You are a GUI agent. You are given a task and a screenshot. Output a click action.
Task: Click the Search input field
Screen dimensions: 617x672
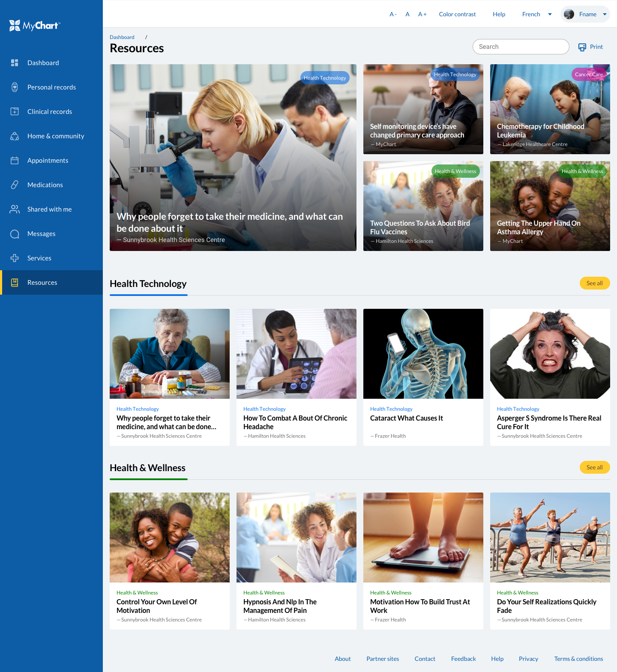click(x=521, y=47)
